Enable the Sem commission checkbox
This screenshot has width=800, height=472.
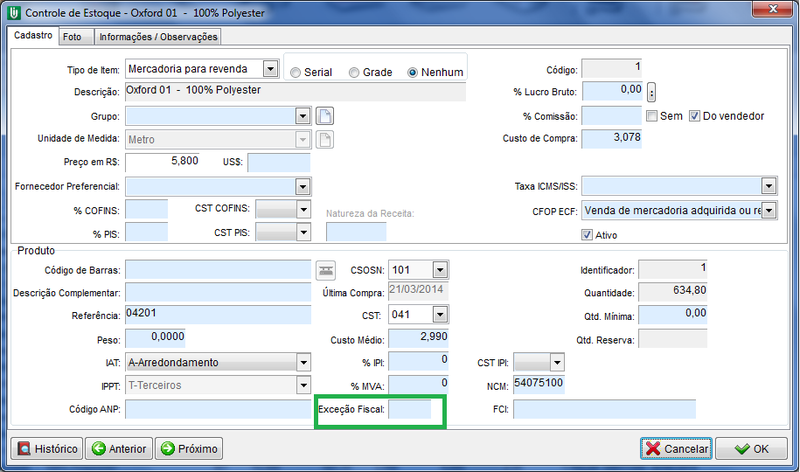pyautogui.click(x=652, y=116)
